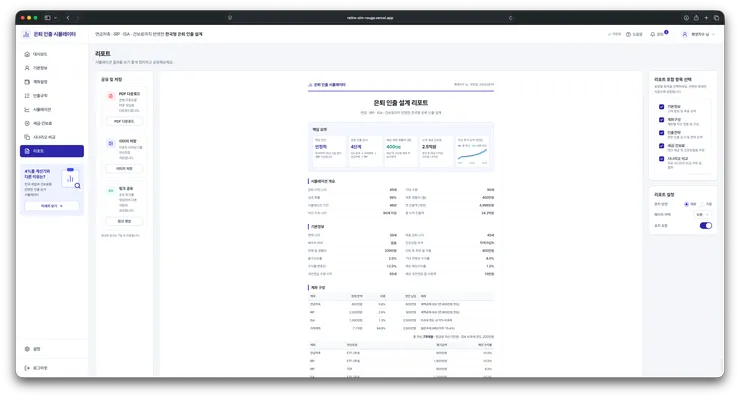Open the browser sidebar dropdown chevron

[56, 17]
